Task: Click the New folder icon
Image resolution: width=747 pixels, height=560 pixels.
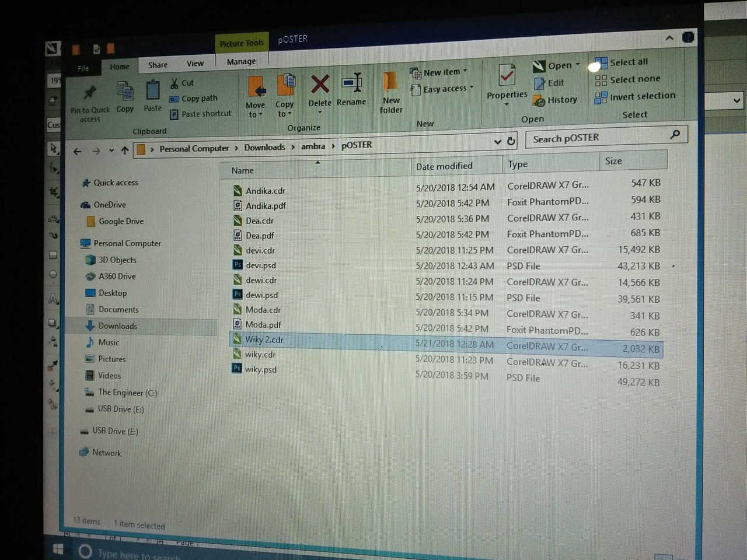Action: click(x=390, y=83)
